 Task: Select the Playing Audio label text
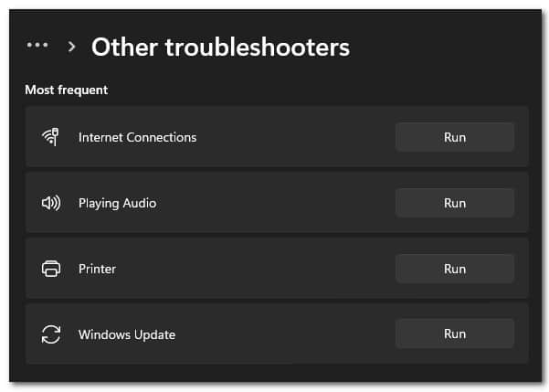pyautogui.click(x=117, y=204)
